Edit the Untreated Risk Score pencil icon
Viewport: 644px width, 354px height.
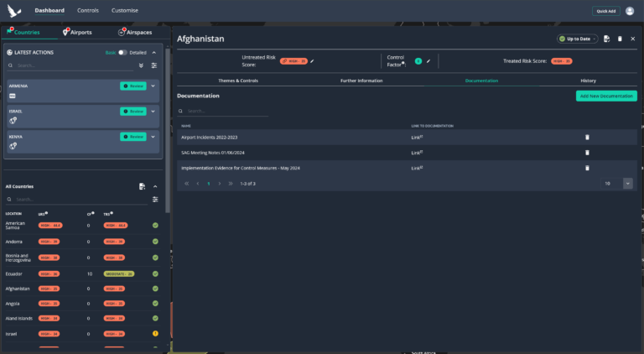[312, 61]
